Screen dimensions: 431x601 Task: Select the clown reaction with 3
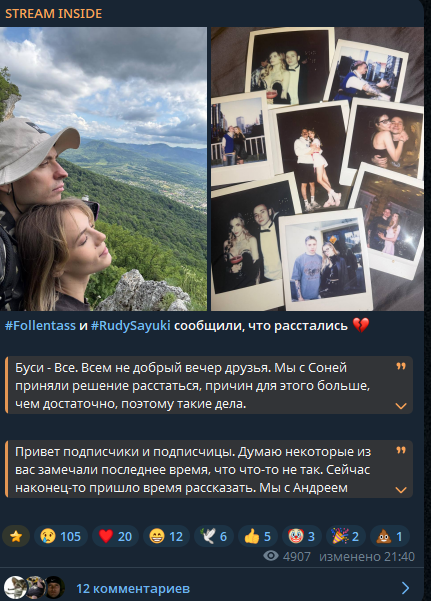pyautogui.click(x=302, y=536)
